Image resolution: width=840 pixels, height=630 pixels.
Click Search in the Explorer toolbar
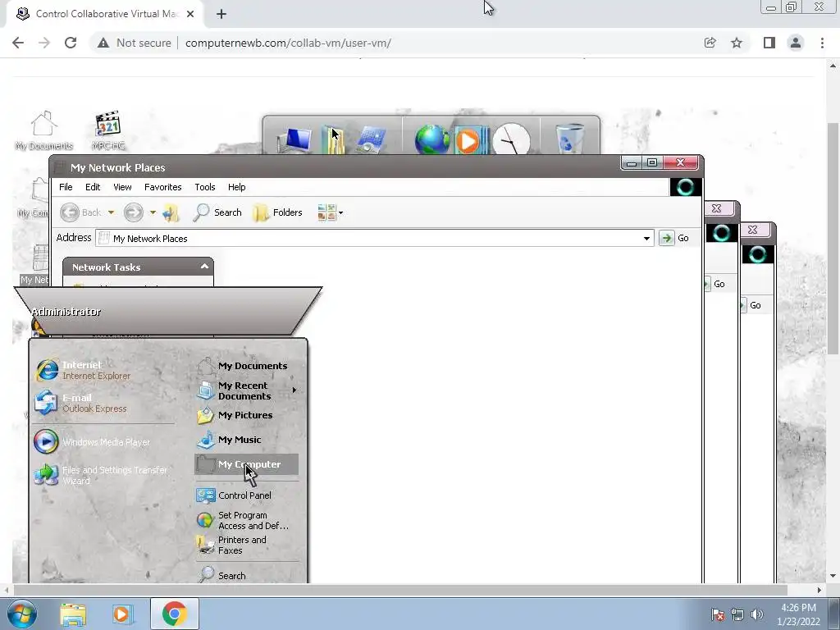pyautogui.click(x=217, y=212)
